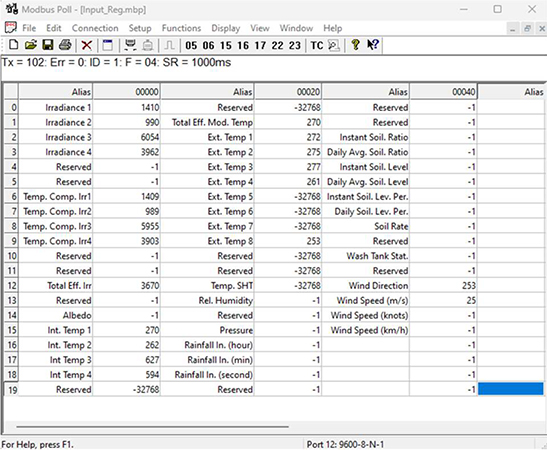This screenshot has height=450, width=547.
Task: Click the value 277 cell
Action: click(x=288, y=167)
